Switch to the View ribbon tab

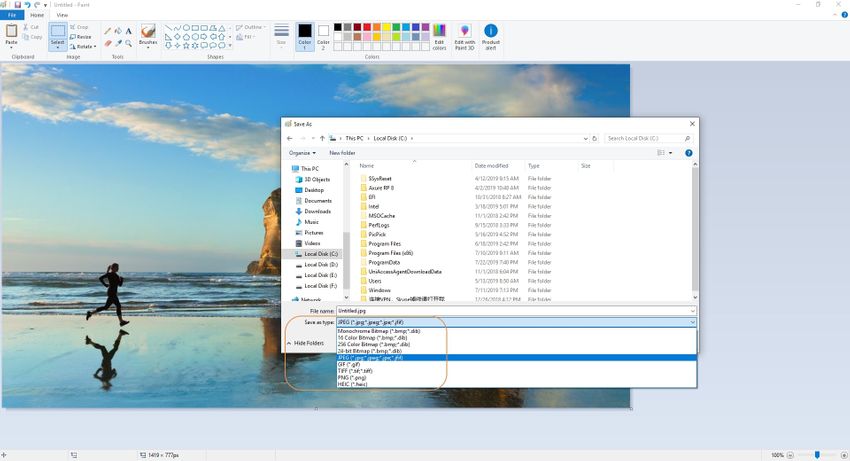[x=62, y=15]
